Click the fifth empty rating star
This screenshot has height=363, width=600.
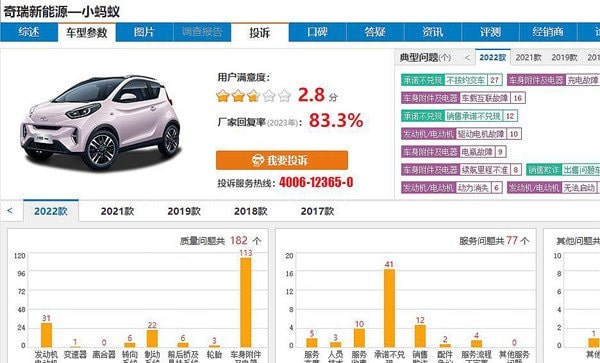point(284,96)
